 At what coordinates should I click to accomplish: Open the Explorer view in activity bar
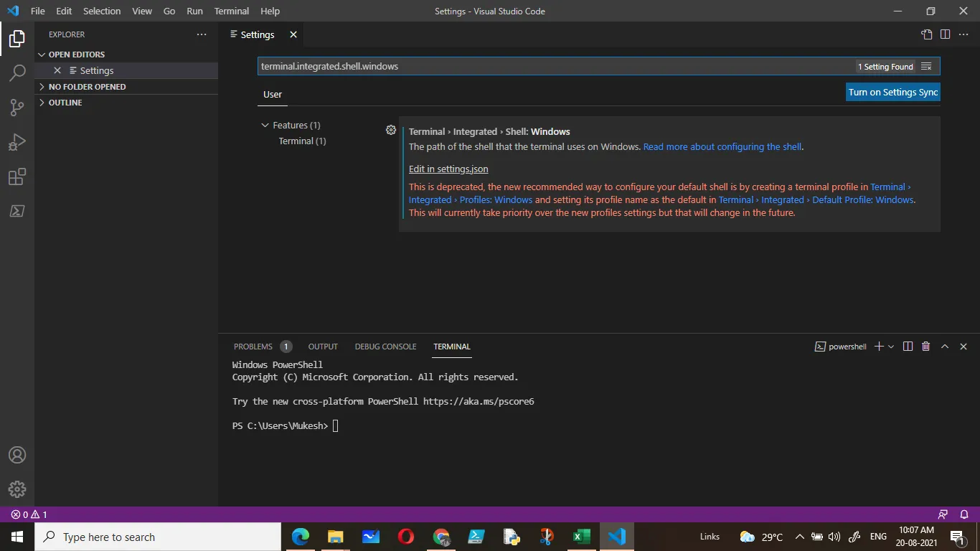coord(17,39)
